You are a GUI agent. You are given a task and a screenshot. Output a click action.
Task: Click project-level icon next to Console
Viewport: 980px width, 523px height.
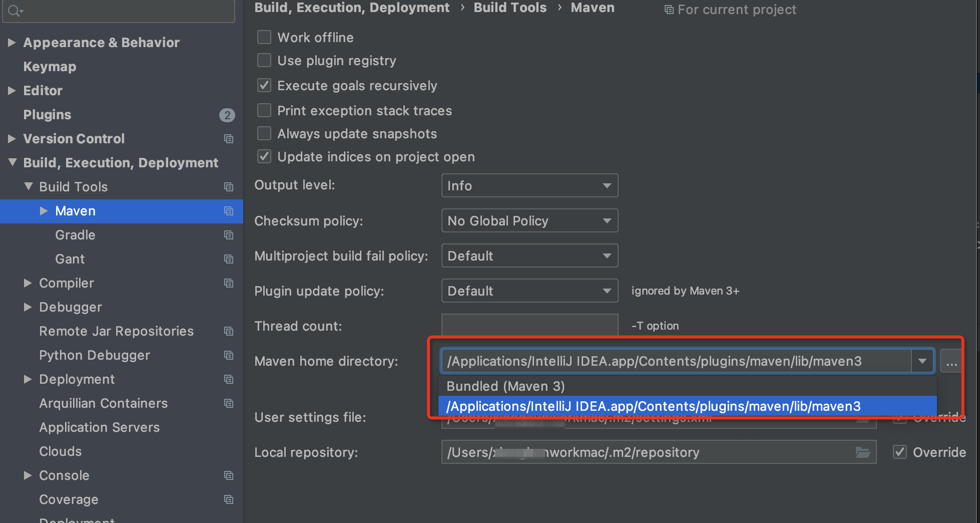pyautogui.click(x=229, y=475)
